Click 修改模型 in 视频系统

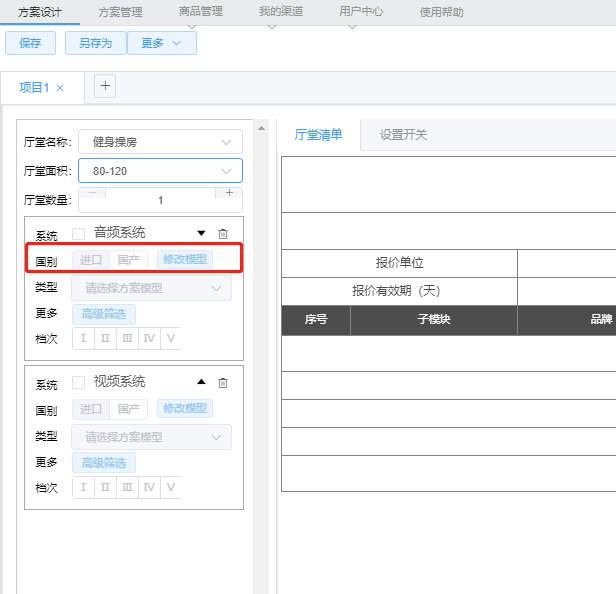185,409
